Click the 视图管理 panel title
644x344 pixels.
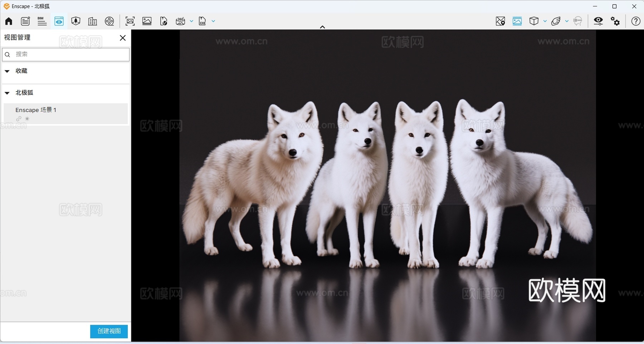pos(17,38)
